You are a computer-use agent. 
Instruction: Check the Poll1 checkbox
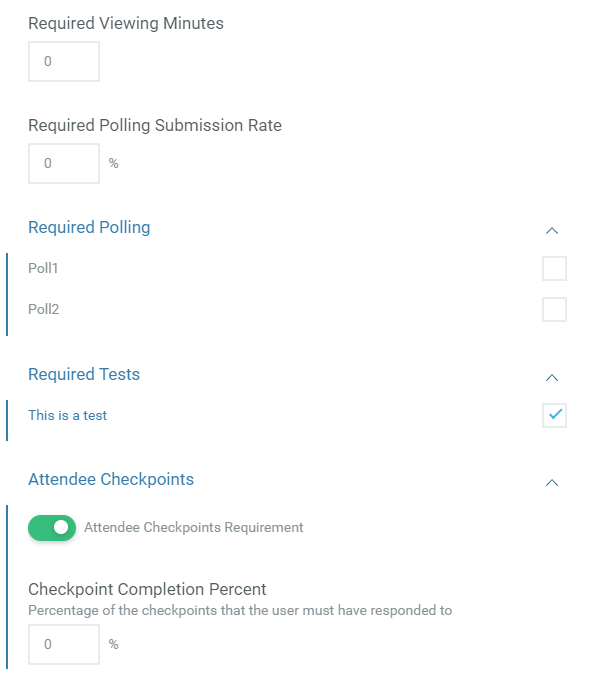point(554,268)
